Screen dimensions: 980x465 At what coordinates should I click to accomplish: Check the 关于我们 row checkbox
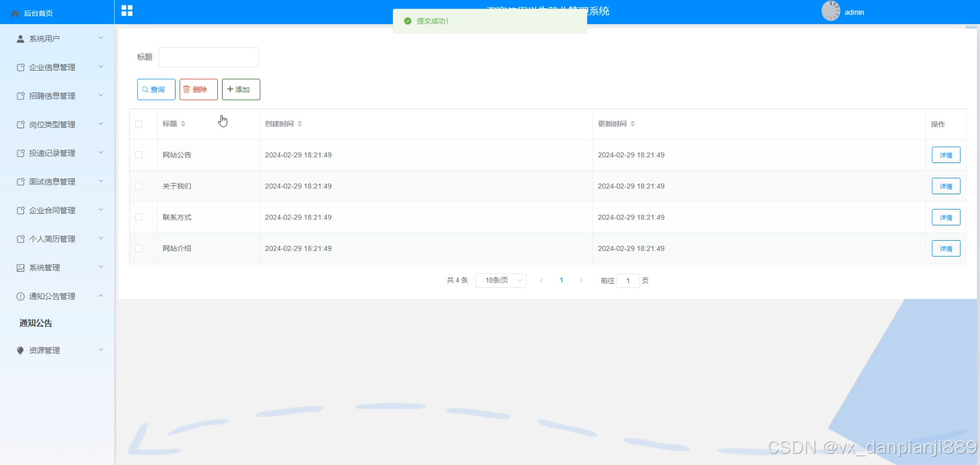point(139,186)
